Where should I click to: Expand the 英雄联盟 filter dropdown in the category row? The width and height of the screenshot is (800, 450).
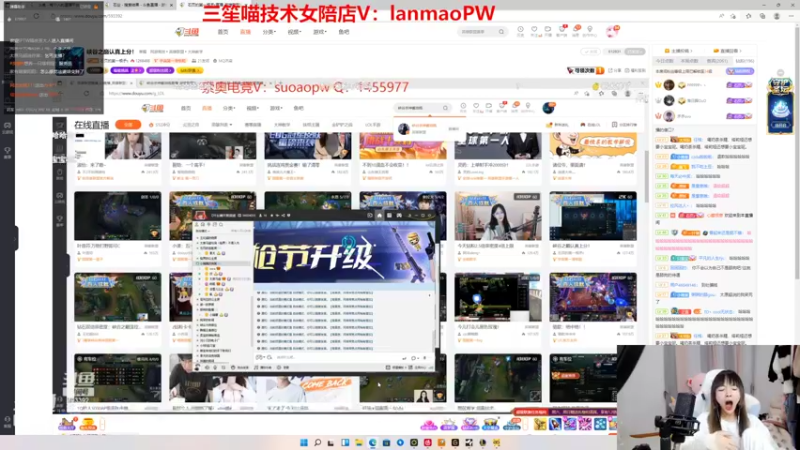[x=221, y=124]
